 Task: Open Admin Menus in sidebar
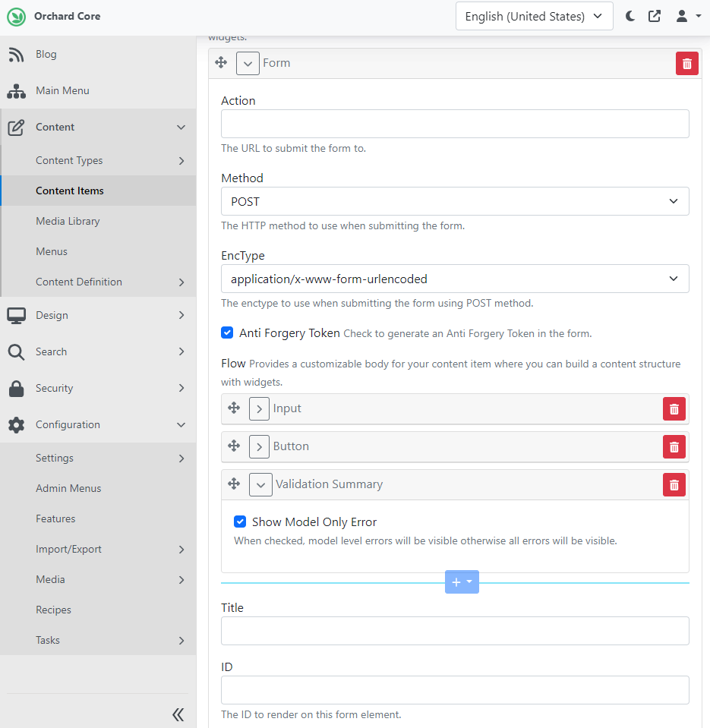point(98,488)
